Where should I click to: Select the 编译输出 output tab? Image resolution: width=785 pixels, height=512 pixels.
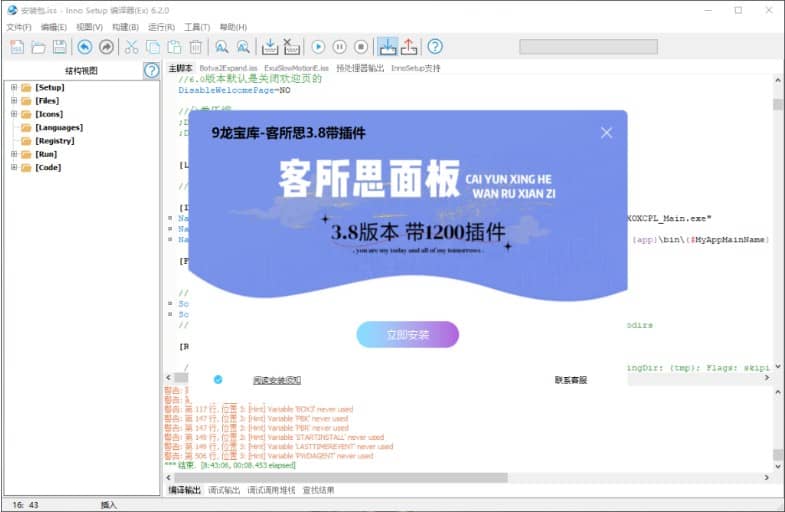184,490
